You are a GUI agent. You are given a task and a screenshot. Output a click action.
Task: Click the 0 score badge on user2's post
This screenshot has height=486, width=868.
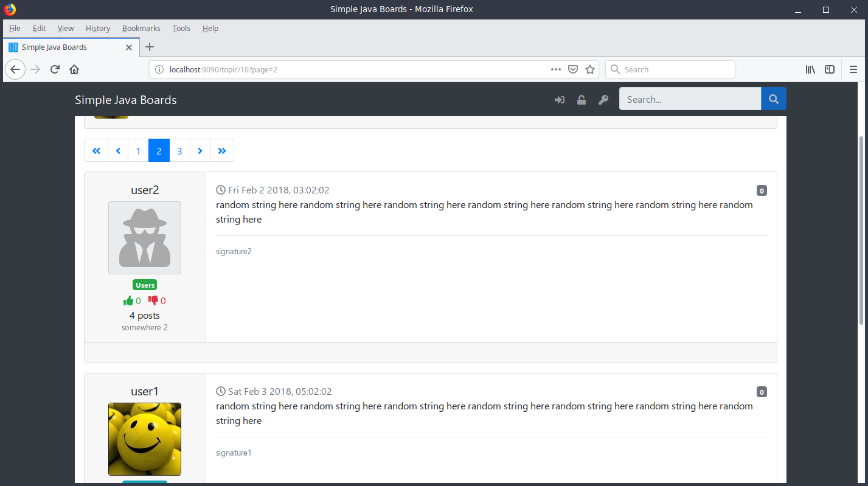[762, 190]
